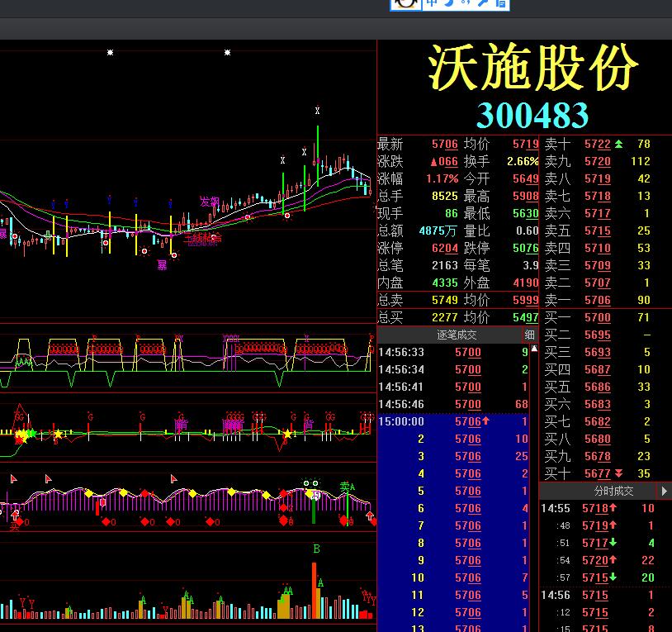Toggle the half-width moon icon in IME bar
Screen dimensions: 672x632
(449, 3)
